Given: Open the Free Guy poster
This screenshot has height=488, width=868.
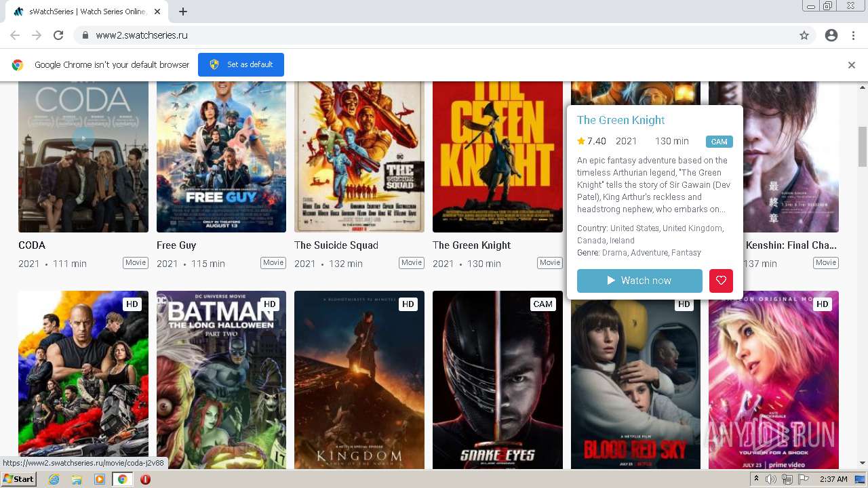Looking at the screenshot, I should [x=221, y=157].
